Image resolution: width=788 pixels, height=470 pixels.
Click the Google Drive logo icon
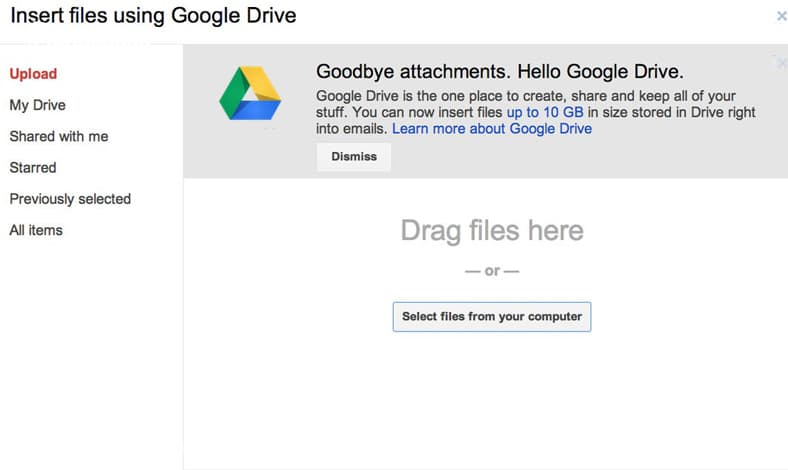click(x=250, y=93)
